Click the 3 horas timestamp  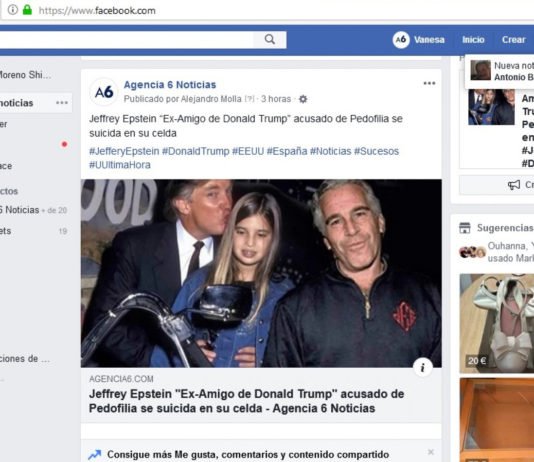coord(276,99)
